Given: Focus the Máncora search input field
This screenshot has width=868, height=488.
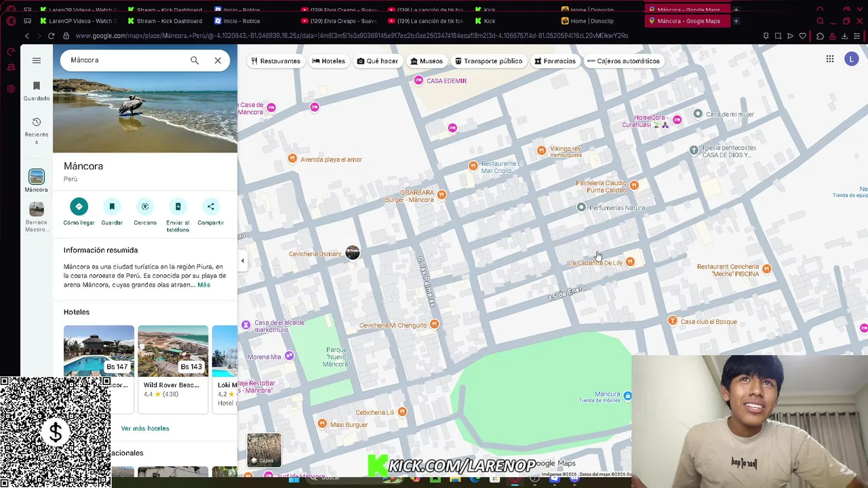Looking at the screenshot, I should click(x=125, y=60).
